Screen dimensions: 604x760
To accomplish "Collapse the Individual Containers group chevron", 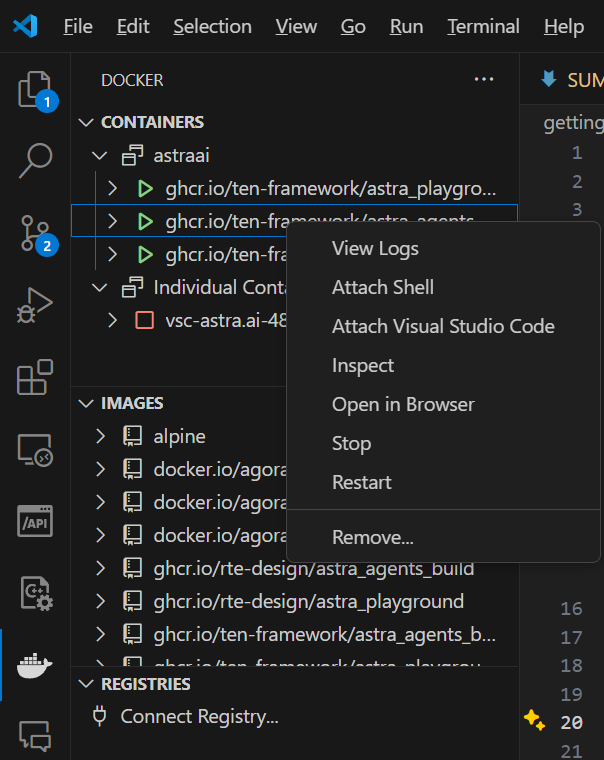I will [99, 287].
